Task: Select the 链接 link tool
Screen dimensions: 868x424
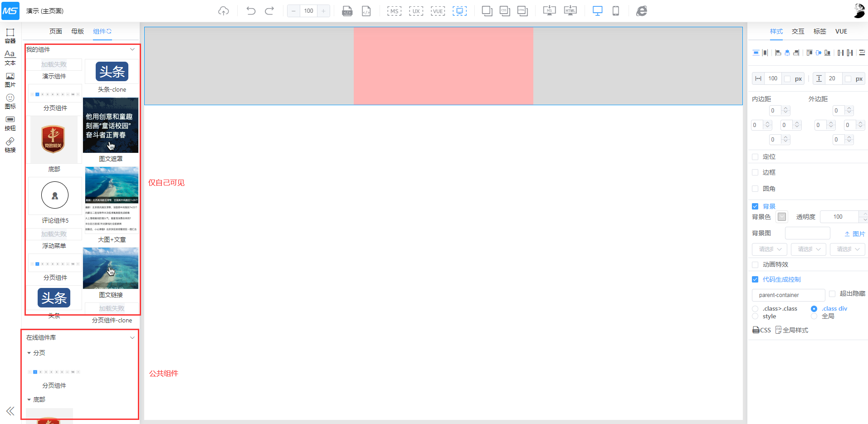Action: 10,145
